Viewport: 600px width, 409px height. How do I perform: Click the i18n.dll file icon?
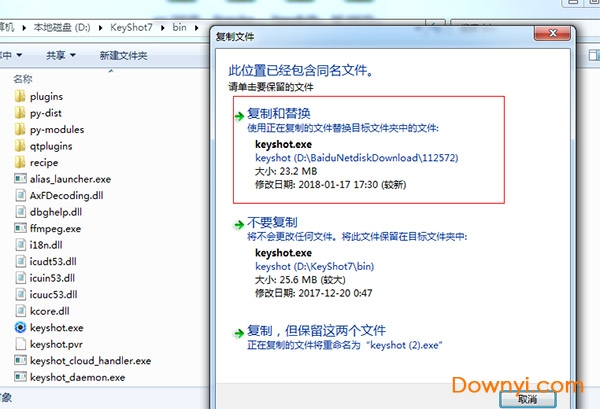coord(20,245)
